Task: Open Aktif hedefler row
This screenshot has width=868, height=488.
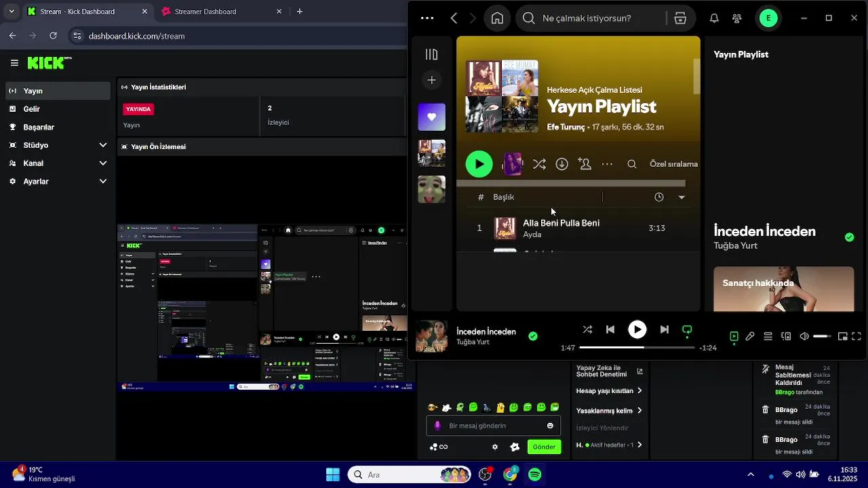Action: tap(609, 445)
